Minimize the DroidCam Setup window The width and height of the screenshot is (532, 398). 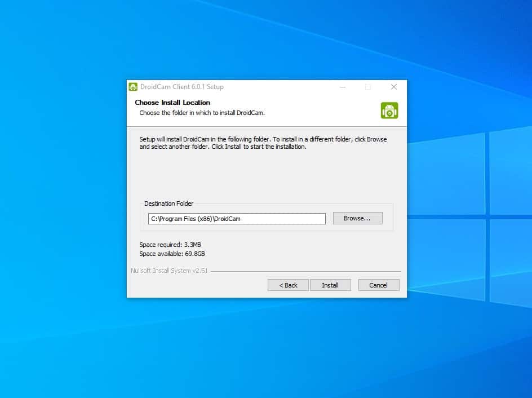(x=342, y=87)
